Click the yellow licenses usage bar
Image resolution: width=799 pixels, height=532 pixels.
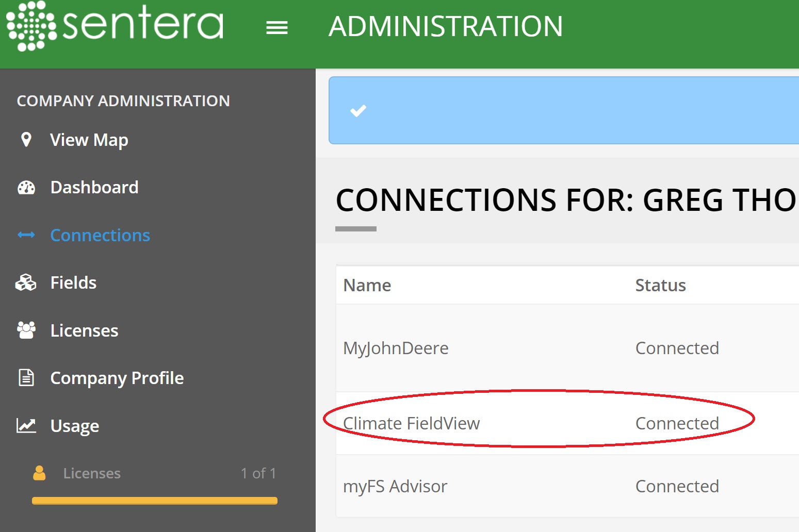(x=155, y=501)
